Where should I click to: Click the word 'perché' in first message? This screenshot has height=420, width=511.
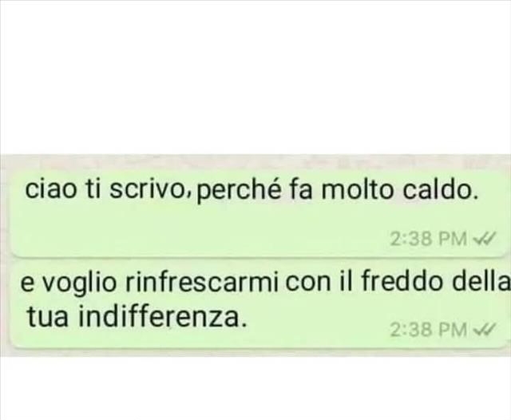click(239, 191)
